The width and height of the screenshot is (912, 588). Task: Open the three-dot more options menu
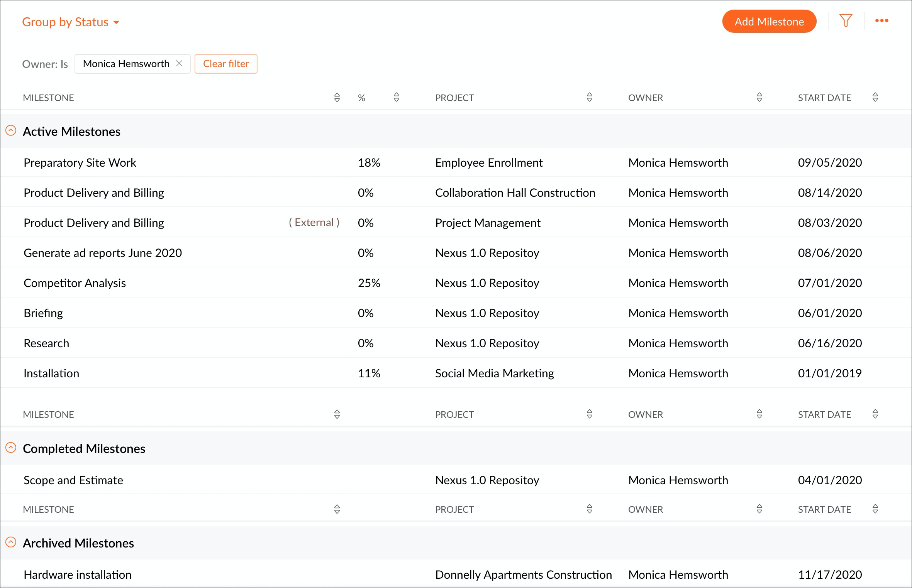(x=881, y=21)
